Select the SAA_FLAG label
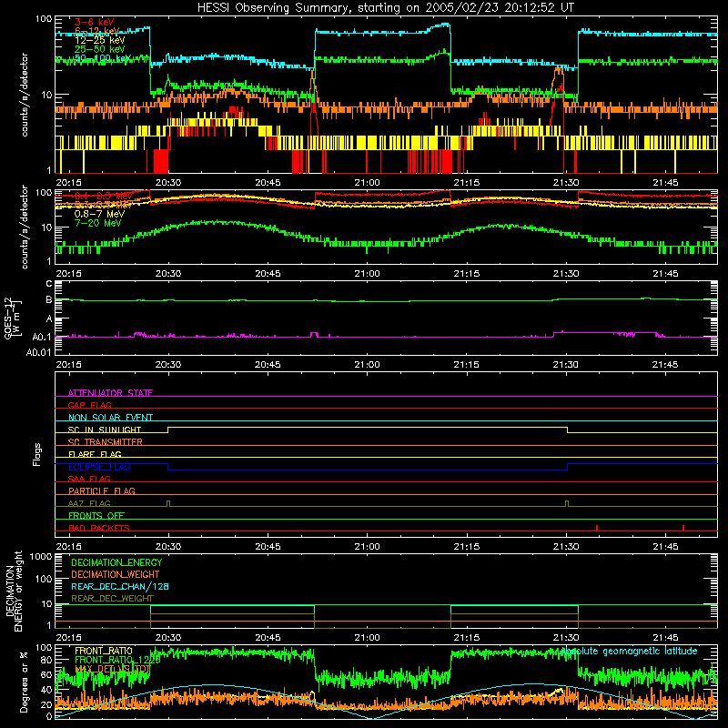The image size is (728, 728). click(x=89, y=479)
